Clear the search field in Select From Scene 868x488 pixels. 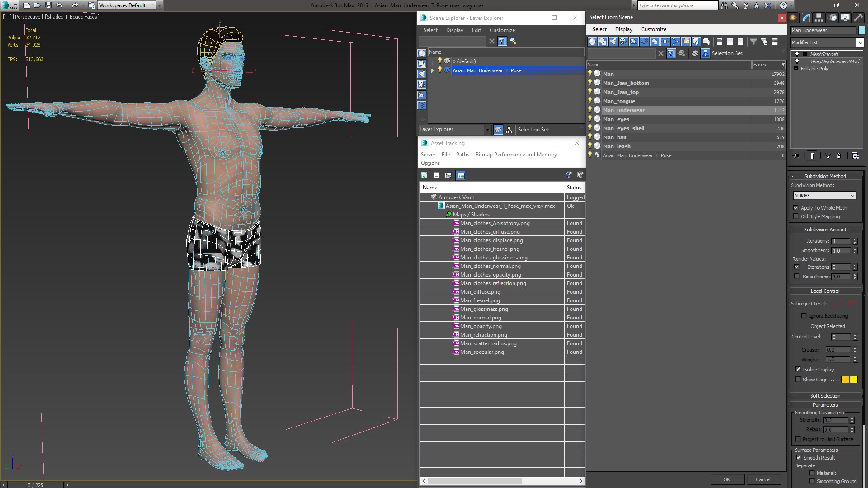(661, 53)
